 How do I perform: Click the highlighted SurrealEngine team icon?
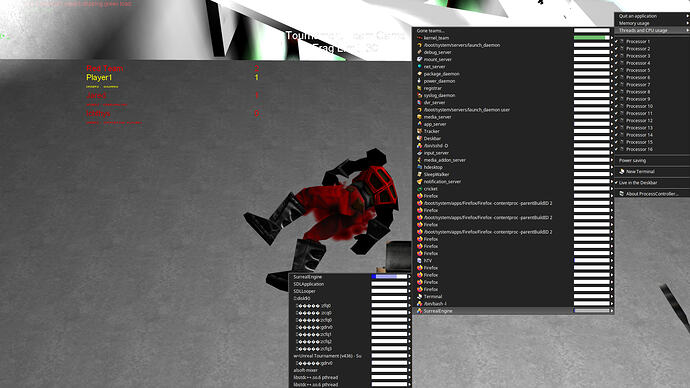click(419, 311)
